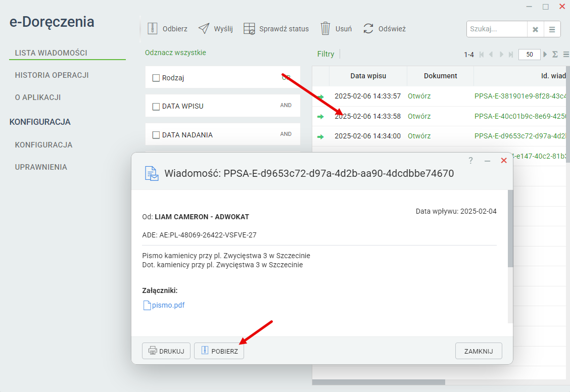This screenshot has width=570, height=392.
Task: Click green arrow in 14:33:58 row
Action: 320,117
